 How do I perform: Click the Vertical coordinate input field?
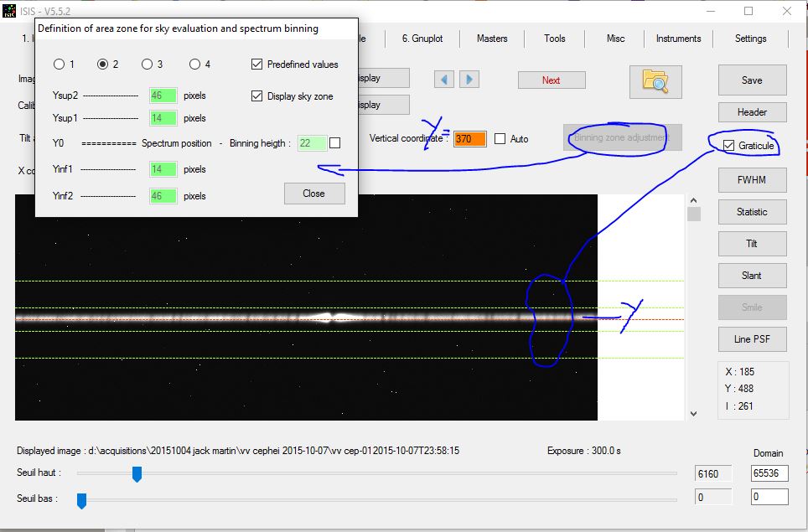point(469,139)
